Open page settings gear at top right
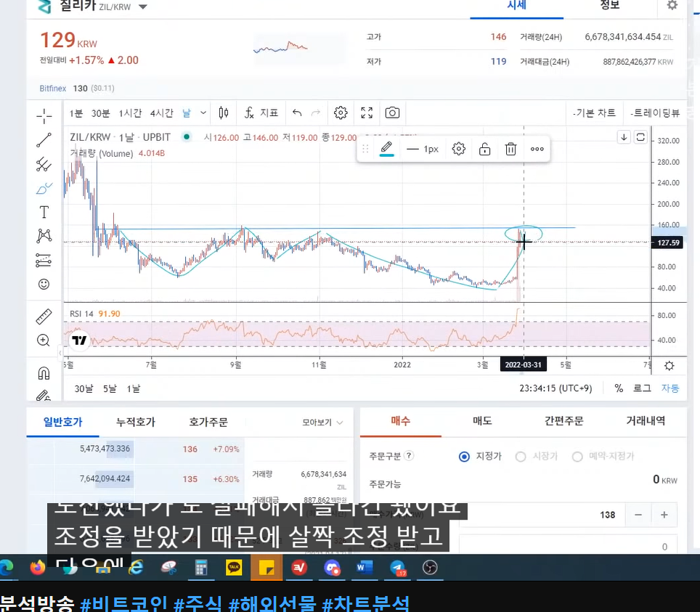Viewport: 700px width, 612px height. 672,5
